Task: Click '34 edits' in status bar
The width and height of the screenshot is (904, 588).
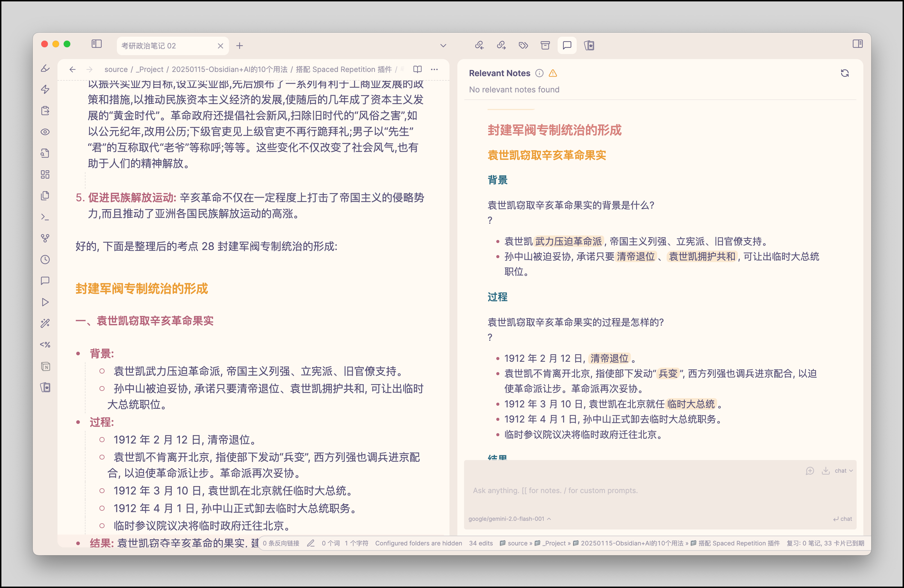Action: point(481,543)
